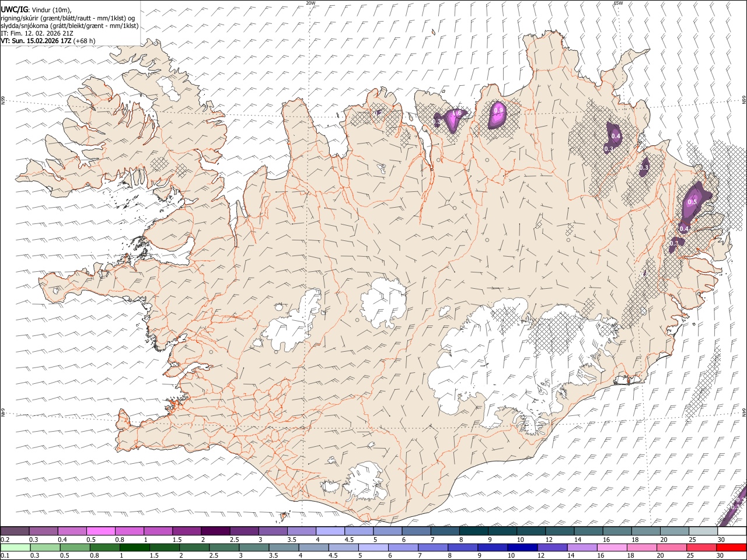Screen dimensions: 747x560
Task: Click the lower scale swatch starting at 2.5
Action: tap(224, 547)
